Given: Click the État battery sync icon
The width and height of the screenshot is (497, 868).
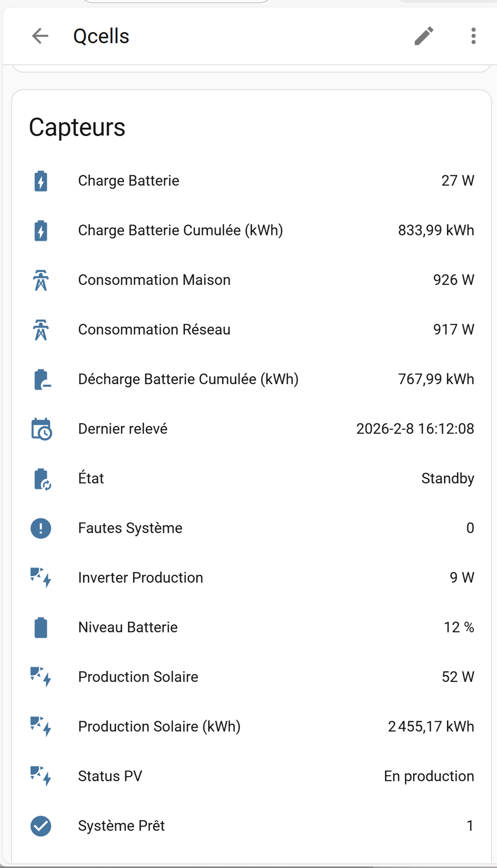Looking at the screenshot, I should pyautogui.click(x=42, y=479).
